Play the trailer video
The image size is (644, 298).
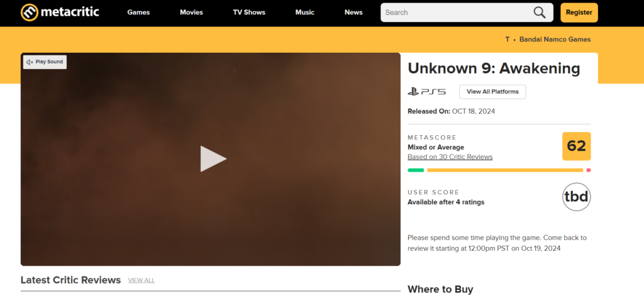pyautogui.click(x=213, y=159)
